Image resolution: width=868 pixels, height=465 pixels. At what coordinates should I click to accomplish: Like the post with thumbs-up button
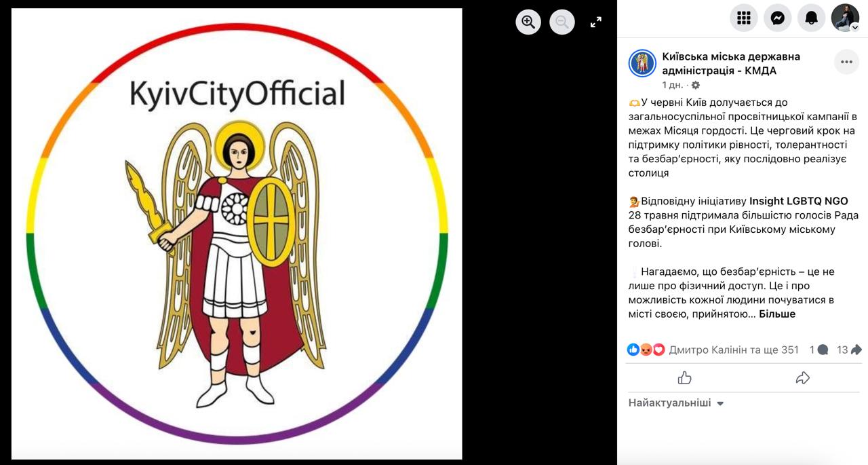(x=685, y=378)
